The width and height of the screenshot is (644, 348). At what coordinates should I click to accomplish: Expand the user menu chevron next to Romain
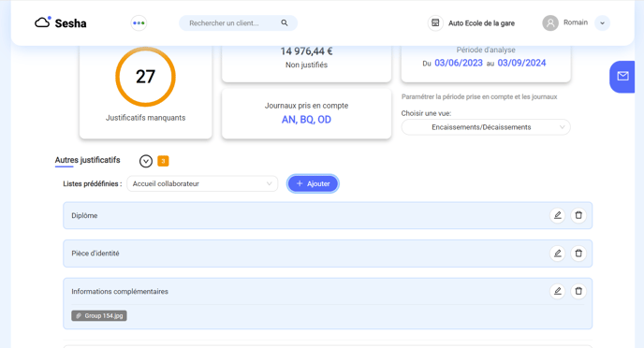[602, 23]
